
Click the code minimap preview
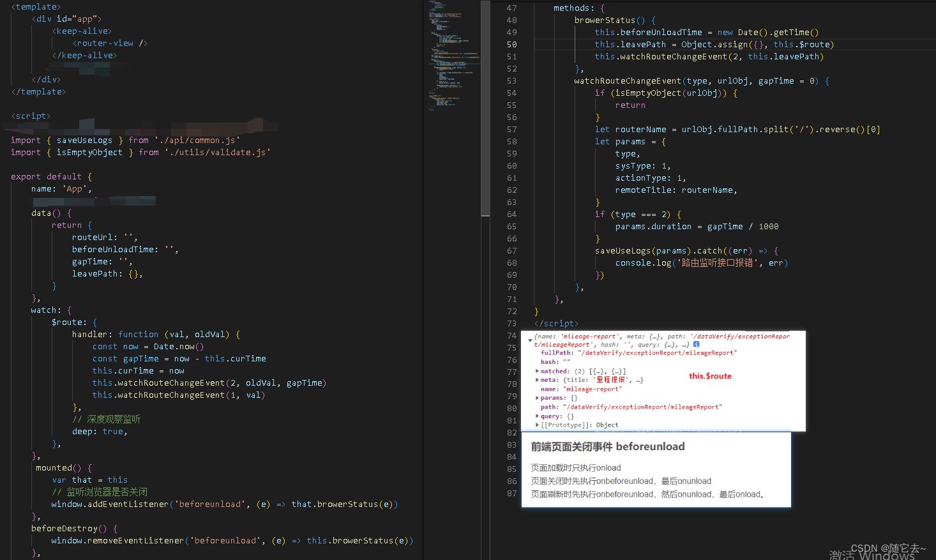click(x=453, y=56)
